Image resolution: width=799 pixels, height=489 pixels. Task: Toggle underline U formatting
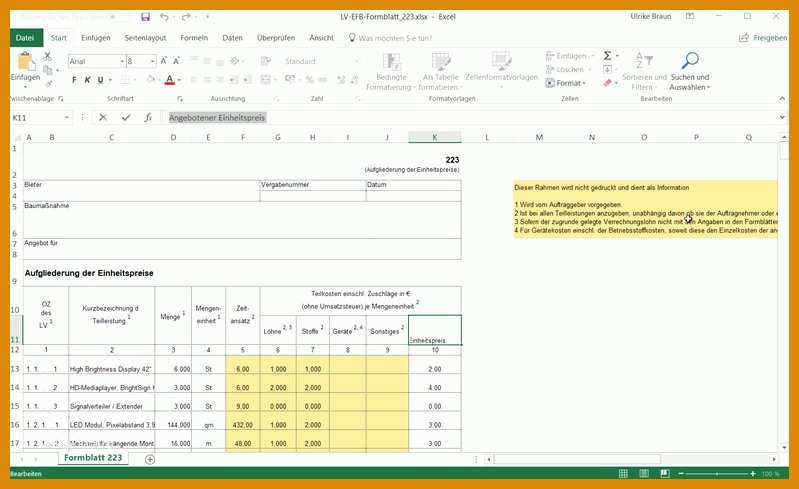point(100,80)
